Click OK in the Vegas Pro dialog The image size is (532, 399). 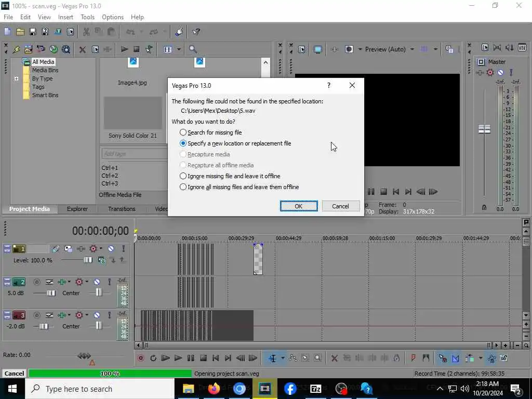tap(299, 206)
